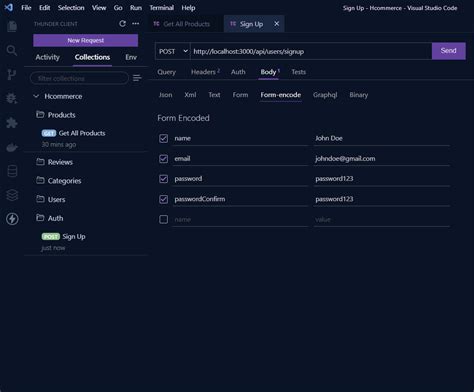Click the empty value placeholder field
Viewport: 474px width, 392px height.
pyautogui.click(x=381, y=219)
